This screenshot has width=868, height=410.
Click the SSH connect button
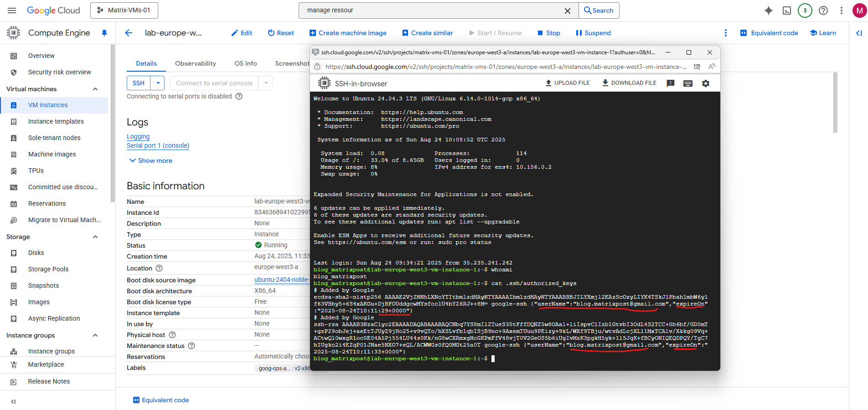point(139,83)
